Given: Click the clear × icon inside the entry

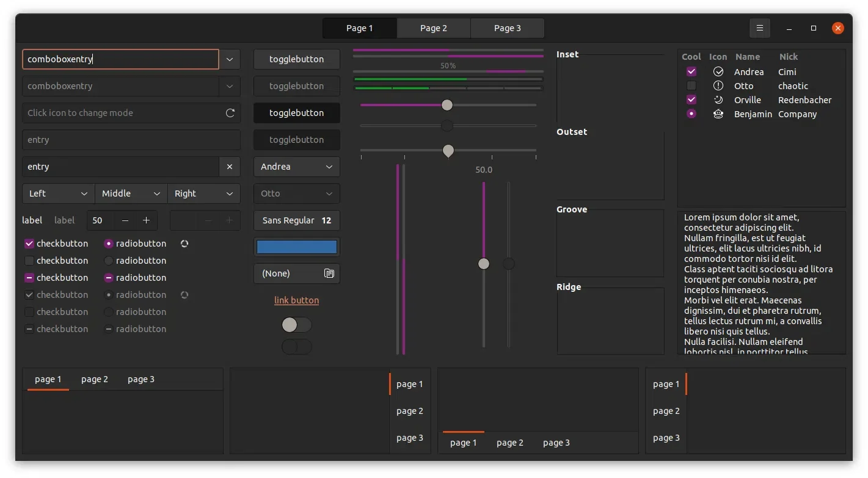Looking at the screenshot, I should point(230,167).
